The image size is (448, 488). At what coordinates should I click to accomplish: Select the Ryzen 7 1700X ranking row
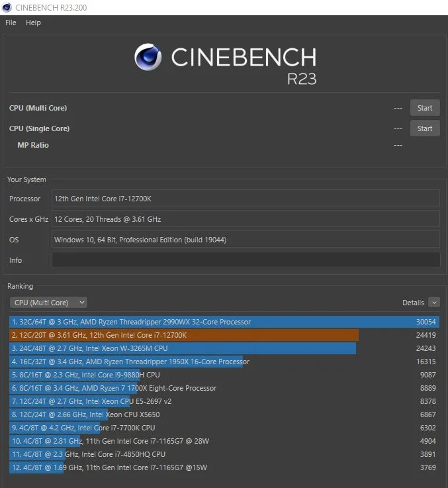click(224, 388)
